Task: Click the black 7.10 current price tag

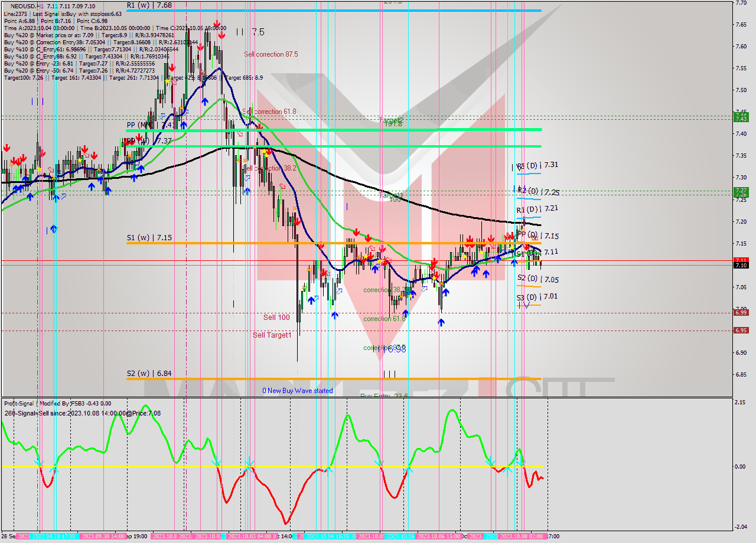Action: coord(741,266)
